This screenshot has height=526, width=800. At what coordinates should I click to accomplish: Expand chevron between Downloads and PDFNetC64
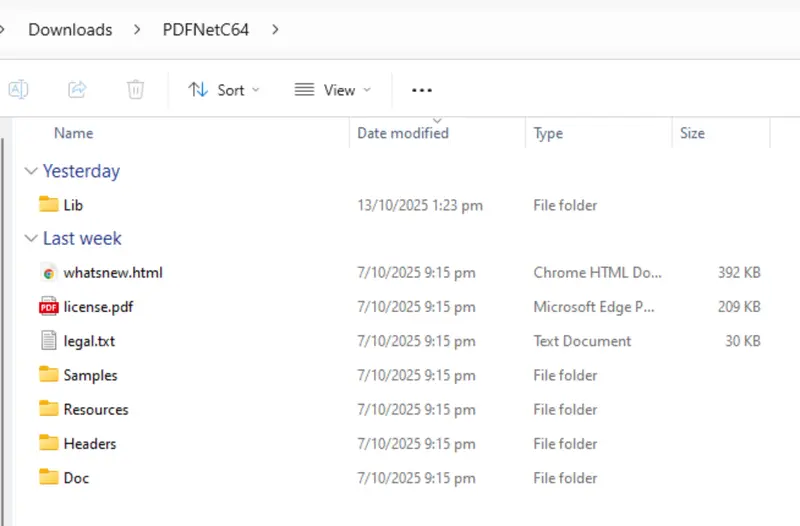point(137,30)
